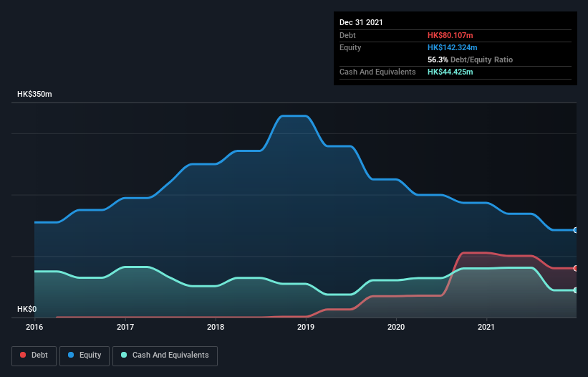Select the Cash endpoint marker on chart

pyautogui.click(x=575, y=290)
